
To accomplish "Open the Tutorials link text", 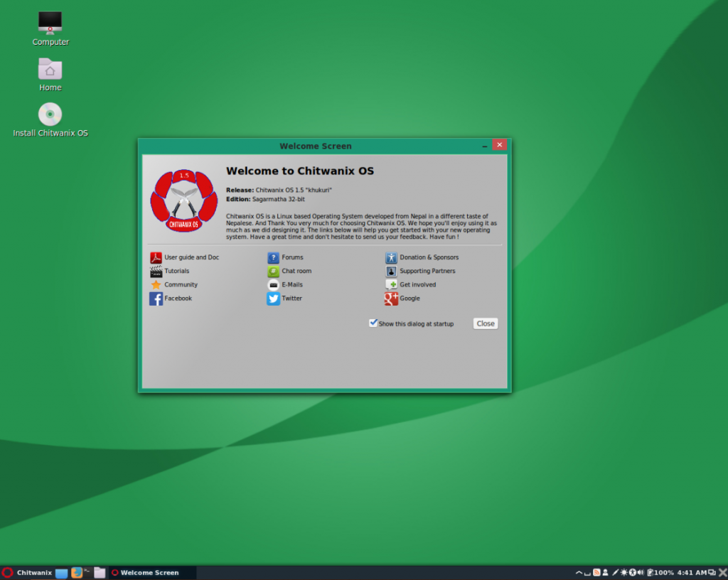I will tap(177, 271).
